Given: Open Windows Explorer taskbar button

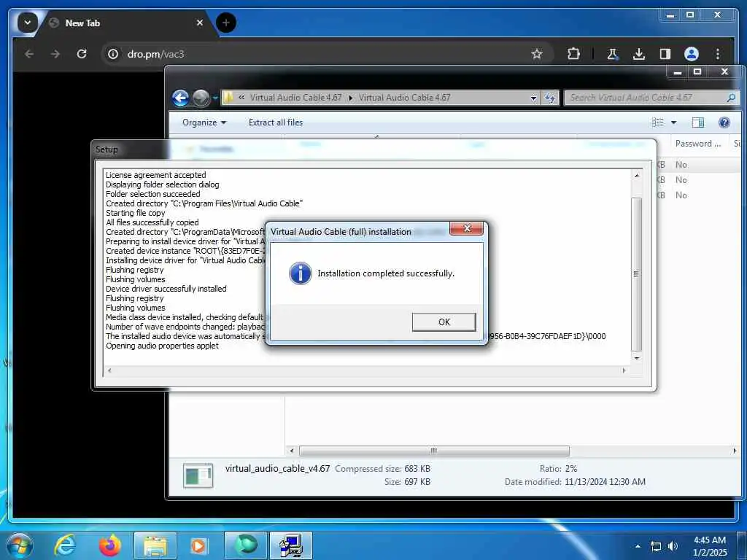Looking at the screenshot, I should pyautogui.click(x=155, y=545).
